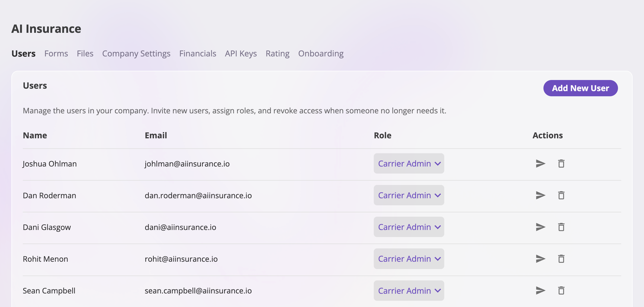
Task: Change Dan Roderman's Carrier Admin role
Action: pyautogui.click(x=409, y=195)
